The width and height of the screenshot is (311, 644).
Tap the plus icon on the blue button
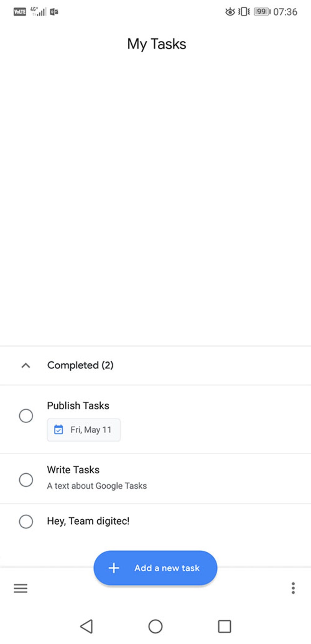pyautogui.click(x=114, y=568)
